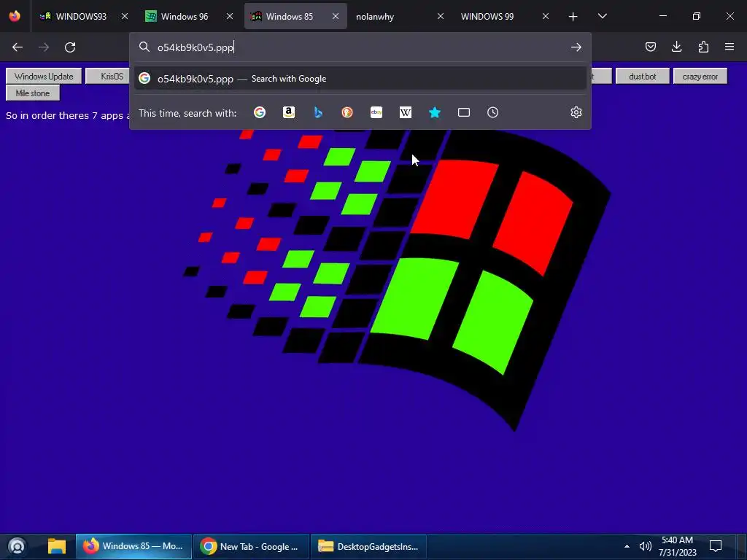Search this time with Wikipedia

point(406,112)
